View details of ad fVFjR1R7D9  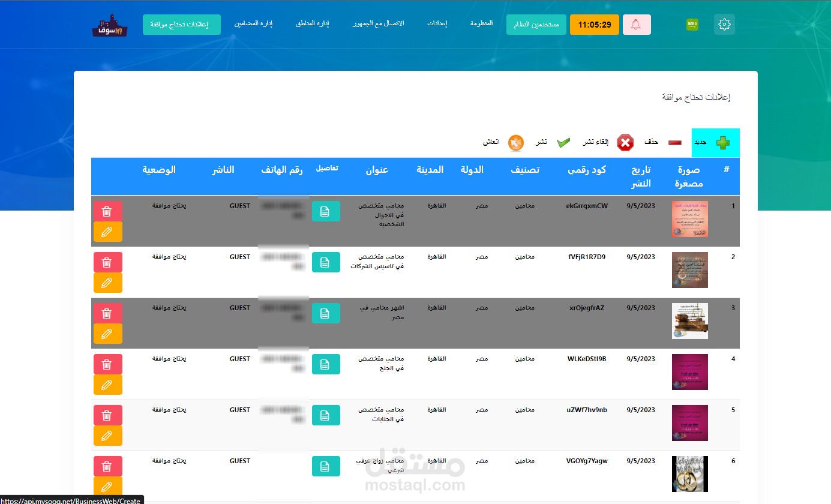click(326, 262)
